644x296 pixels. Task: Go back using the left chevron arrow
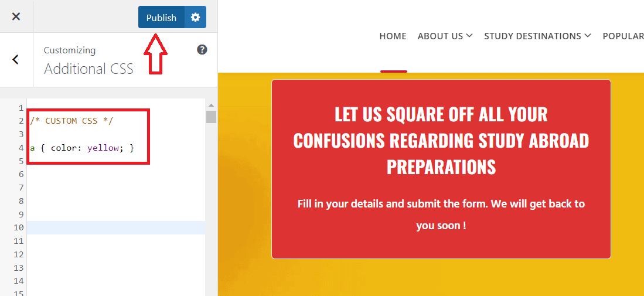point(16,59)
